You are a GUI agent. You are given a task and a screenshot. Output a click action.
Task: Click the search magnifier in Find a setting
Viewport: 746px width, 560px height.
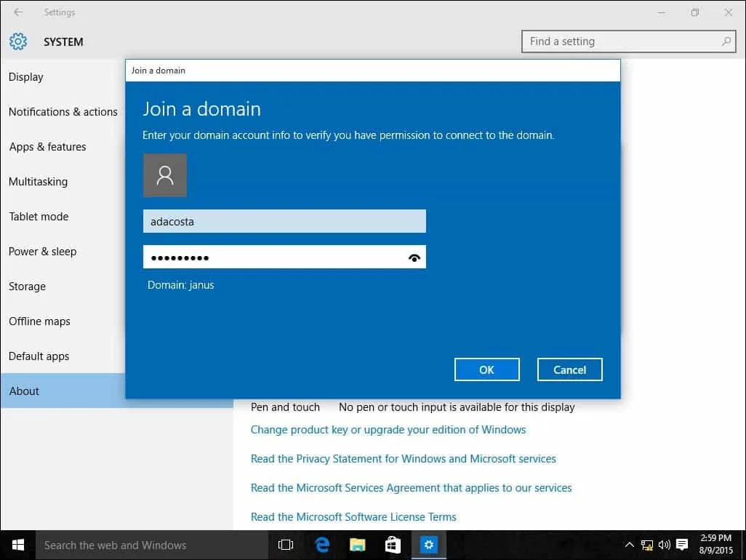point(726,41)
